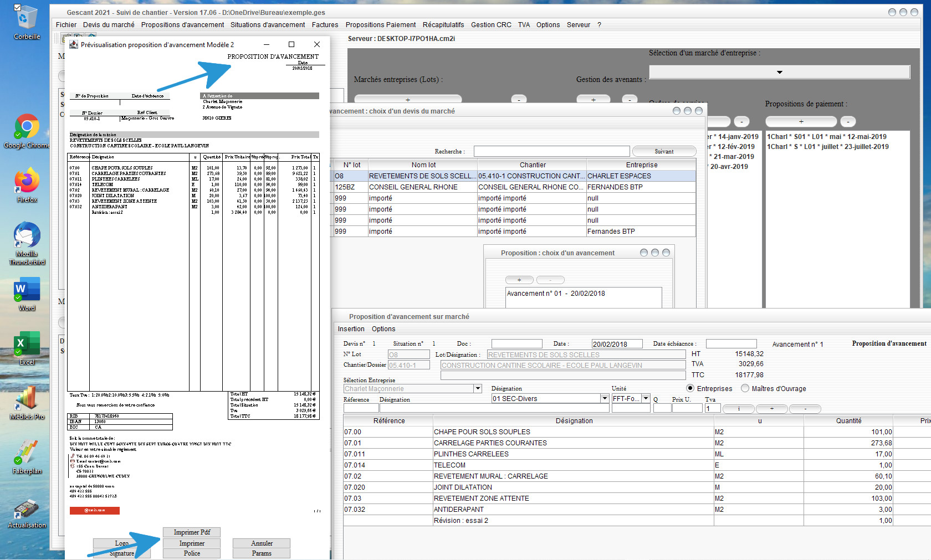Click the Date field showing 20/02/2018
The image size is (931, 560).
click(x=617, y=344)
